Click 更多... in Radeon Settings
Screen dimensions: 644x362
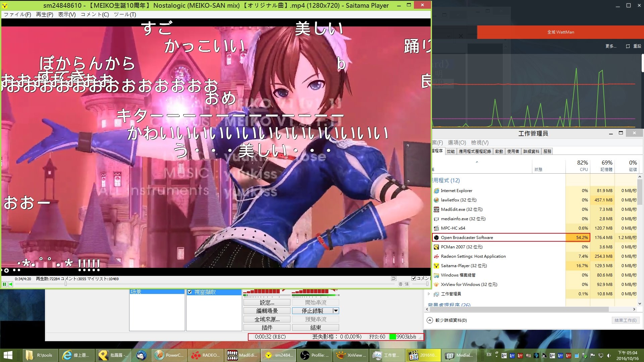(611, 46)
